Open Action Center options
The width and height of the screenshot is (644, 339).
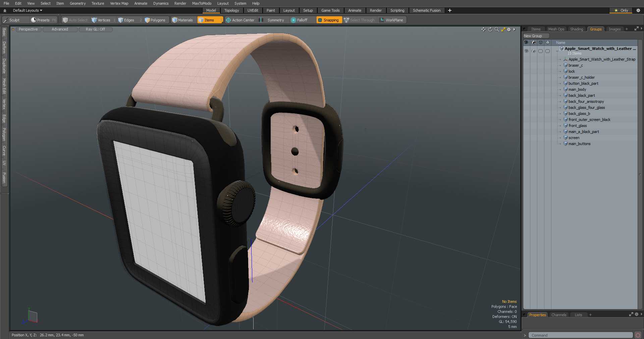[240, 20]
